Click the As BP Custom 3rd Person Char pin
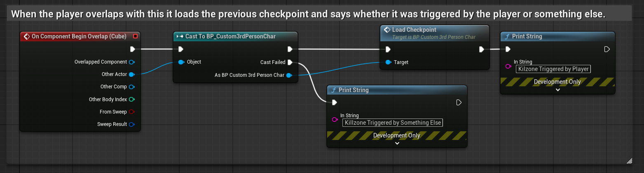This screenshot has height=173, width=644. pyautogui.click(x=289, y=75)
